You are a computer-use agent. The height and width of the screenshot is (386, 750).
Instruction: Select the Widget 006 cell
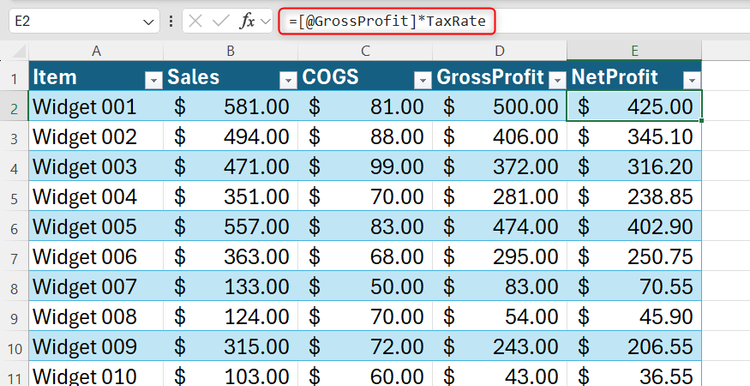click(96, 256)
